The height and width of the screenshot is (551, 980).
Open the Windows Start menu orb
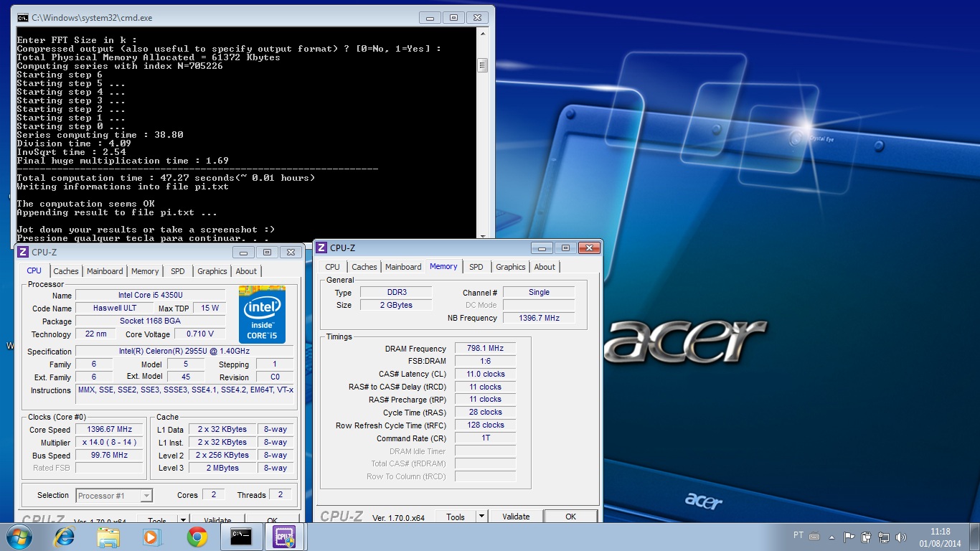[x=19, y=537]
